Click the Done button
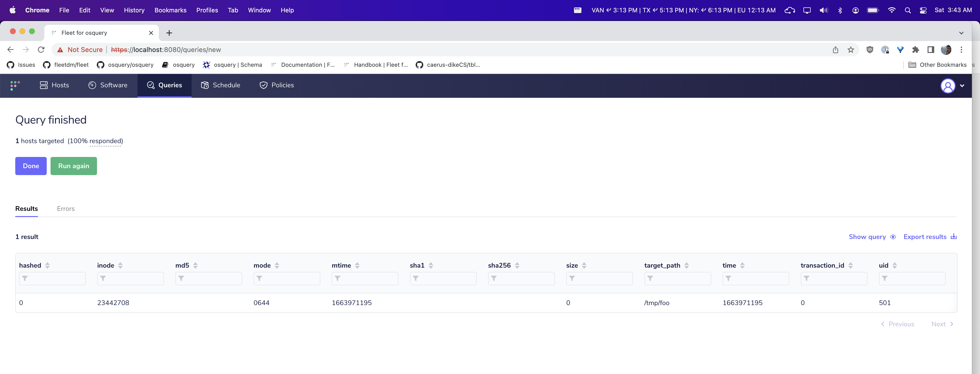This screenshot has width=980, height=374. [31, 166]
